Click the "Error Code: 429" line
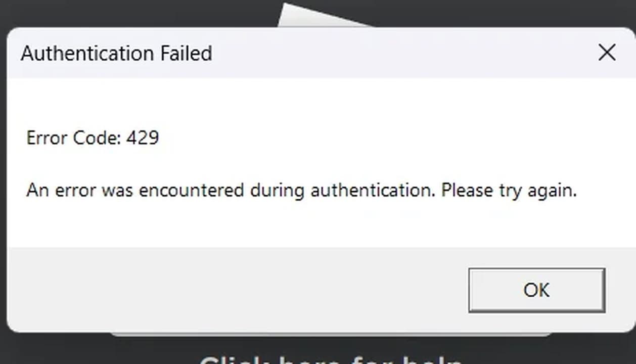636x364 pixels. 93,138
